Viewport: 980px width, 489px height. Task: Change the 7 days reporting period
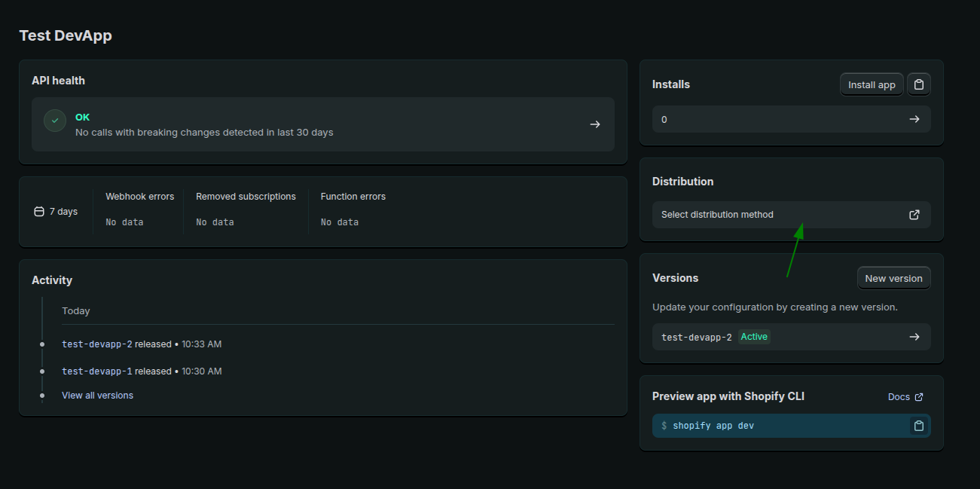click(56, 211)
